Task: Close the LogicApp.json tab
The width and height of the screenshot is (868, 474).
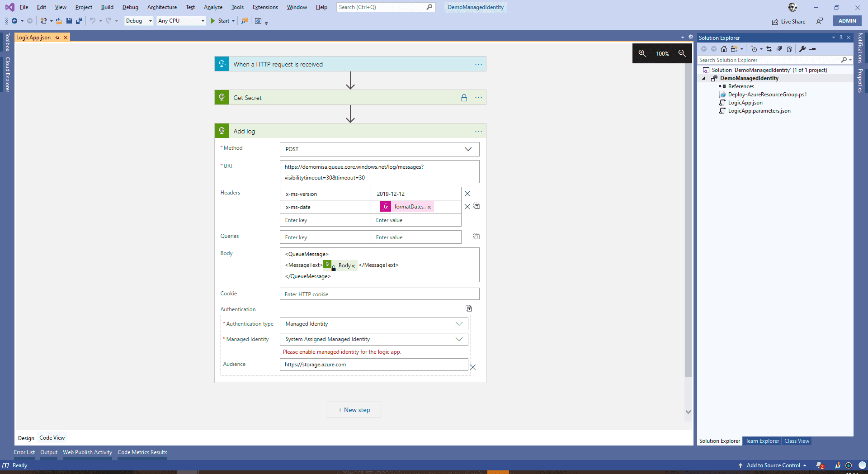Action: pyautogui.click(x=66, y=38)
